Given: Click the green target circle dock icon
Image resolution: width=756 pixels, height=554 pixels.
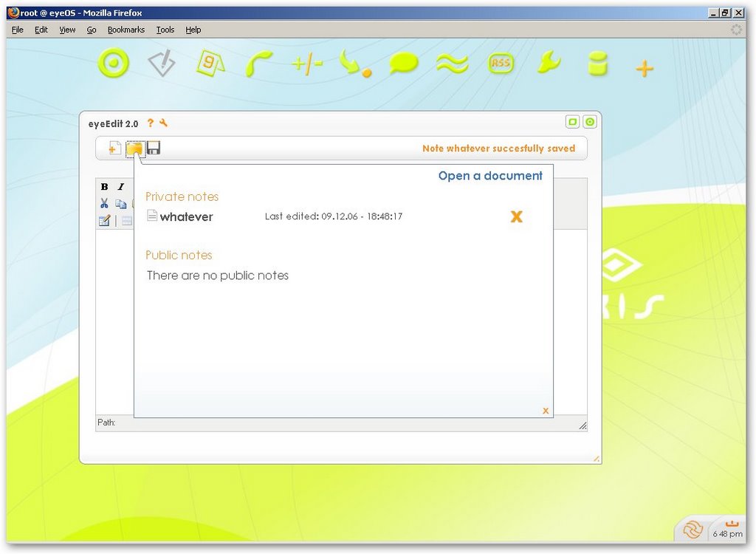Looking at the screenshot, I should [x=113, y=64].
